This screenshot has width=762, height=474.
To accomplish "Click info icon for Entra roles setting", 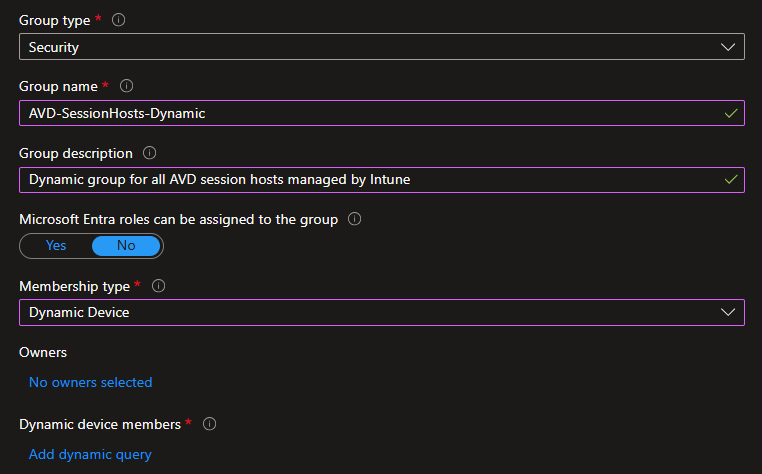I will click(x=354, y=219).
